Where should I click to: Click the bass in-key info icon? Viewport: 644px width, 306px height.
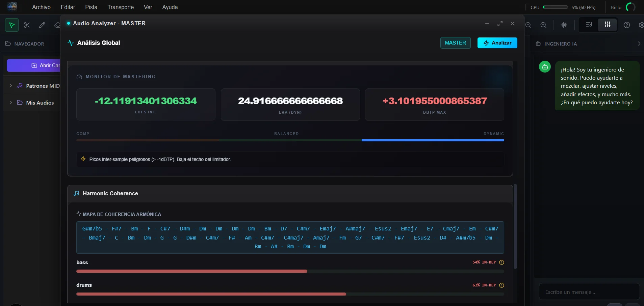pos(501,262)
